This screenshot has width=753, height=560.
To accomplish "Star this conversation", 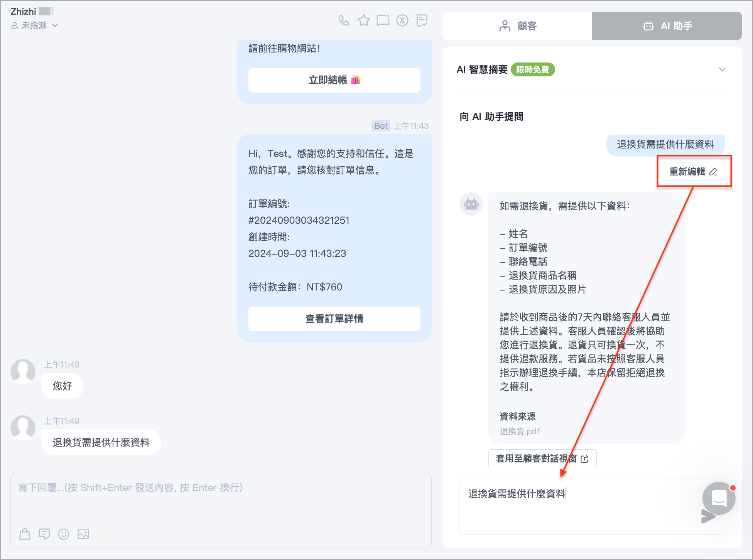I will [x=363, y=20].
